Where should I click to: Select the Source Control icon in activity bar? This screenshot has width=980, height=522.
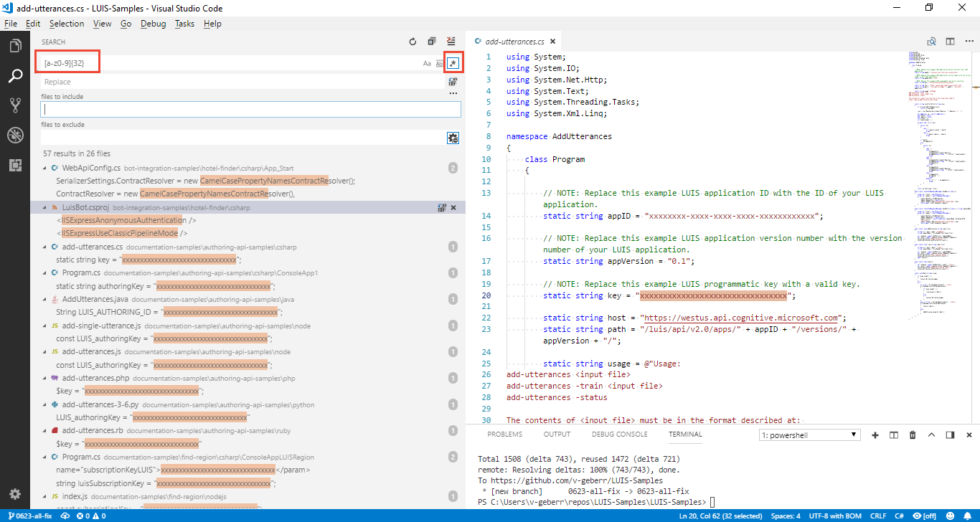coord(15,105)
